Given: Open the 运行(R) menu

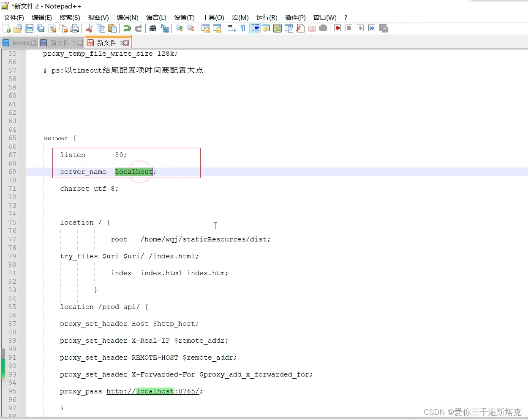Looking at the screenshot, I should click(267, 17).
